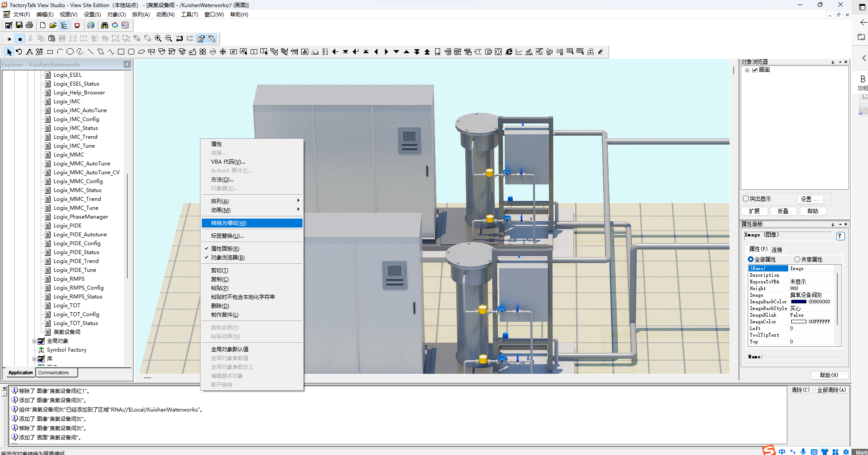
Task: Click the Test Display play icon
Action: click(x=9, y=39)
